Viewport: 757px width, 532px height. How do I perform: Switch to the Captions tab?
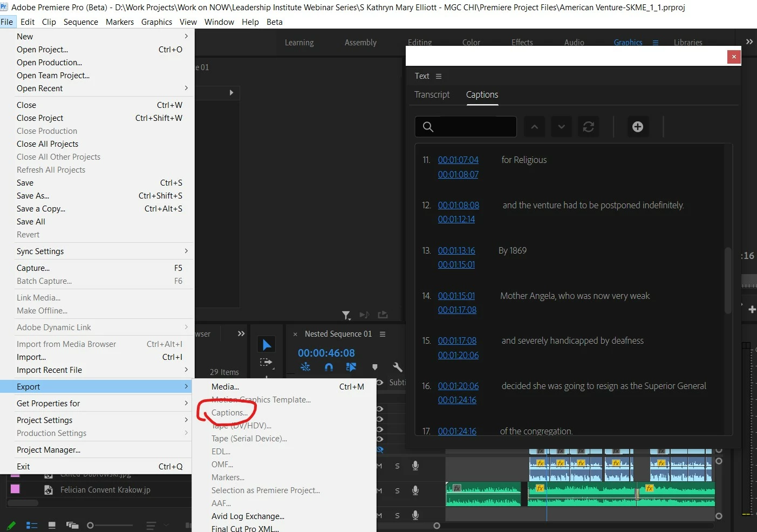tap(482, 94)
